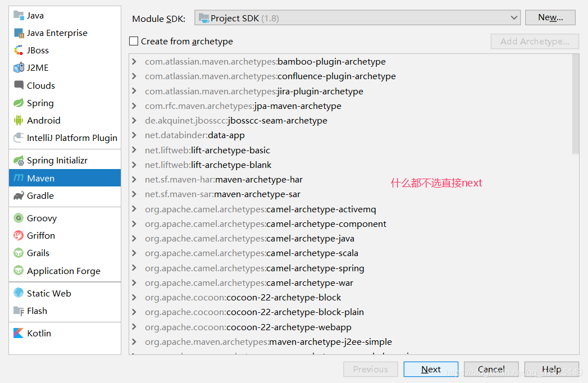
Task: Expand net.databinder data-app entry
Action: (x=134, y=135)
